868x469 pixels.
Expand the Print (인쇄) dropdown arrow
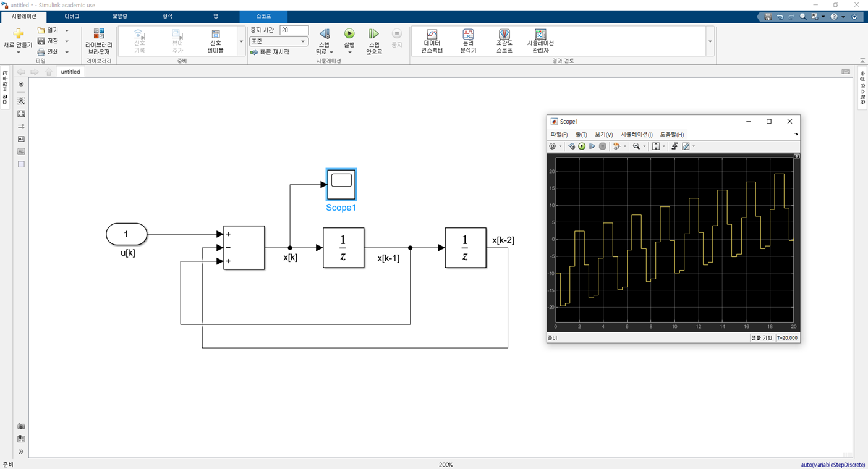pyautogui.click(x=67, y=52)
